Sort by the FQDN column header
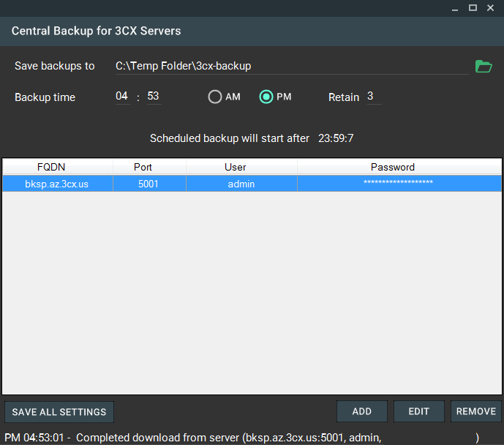Screen dimensions: 504x445 point(58,167)
